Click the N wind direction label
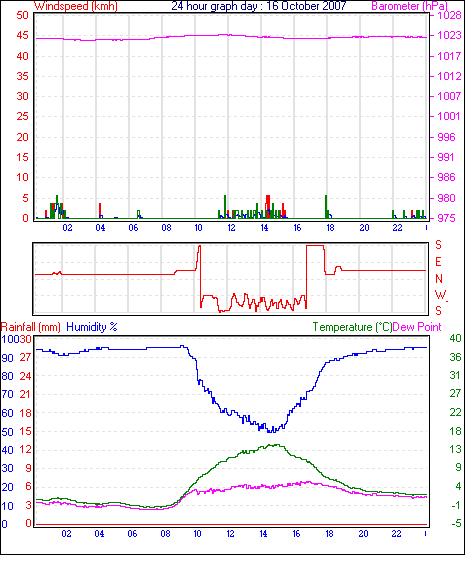This screenshot has width=466, height=563. (439, 279)
